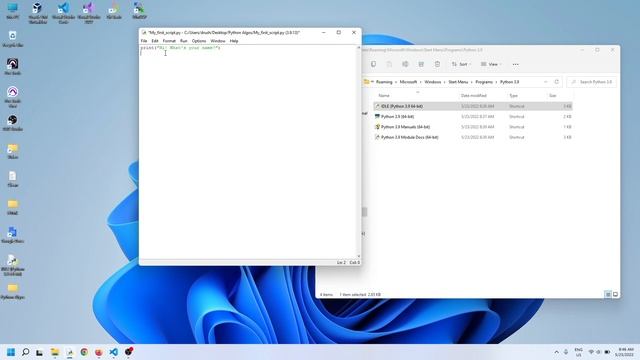Click the Rename icon in File Explorer toolbar
The height and width of the screenshot is (360, 640).
coord(405,64)
